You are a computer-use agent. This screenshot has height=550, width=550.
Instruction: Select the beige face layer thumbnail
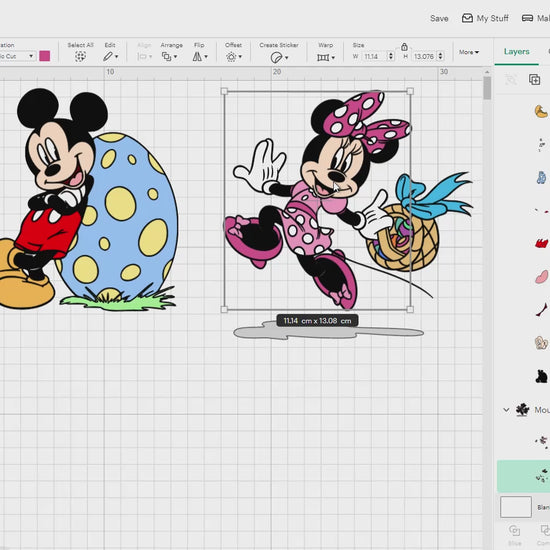pos(541,343)
